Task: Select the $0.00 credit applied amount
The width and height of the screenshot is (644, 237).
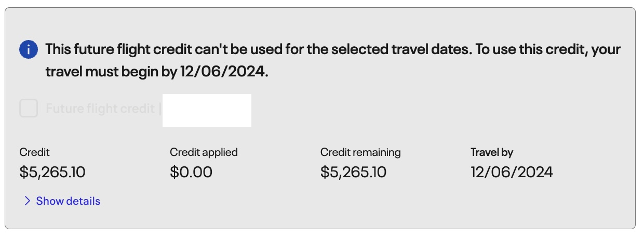Action: 191,172
